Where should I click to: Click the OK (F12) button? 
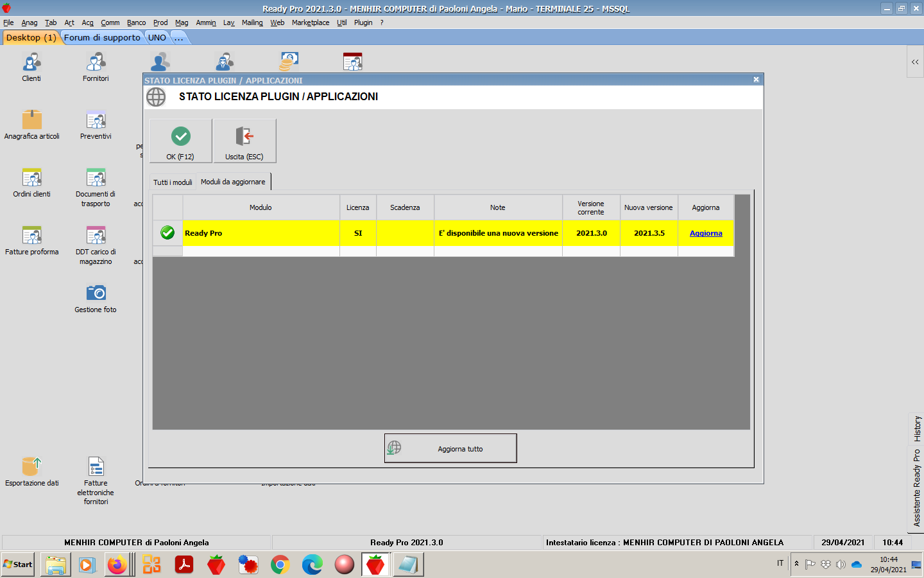pos(180,141)
